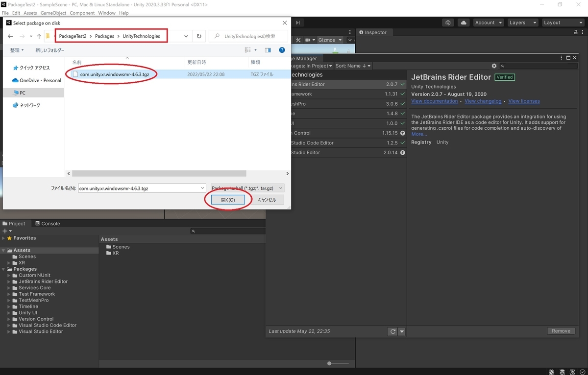This screenshot has height=375, width=588.
Task: Change view layout in file dialog
Action: point(248,50)
